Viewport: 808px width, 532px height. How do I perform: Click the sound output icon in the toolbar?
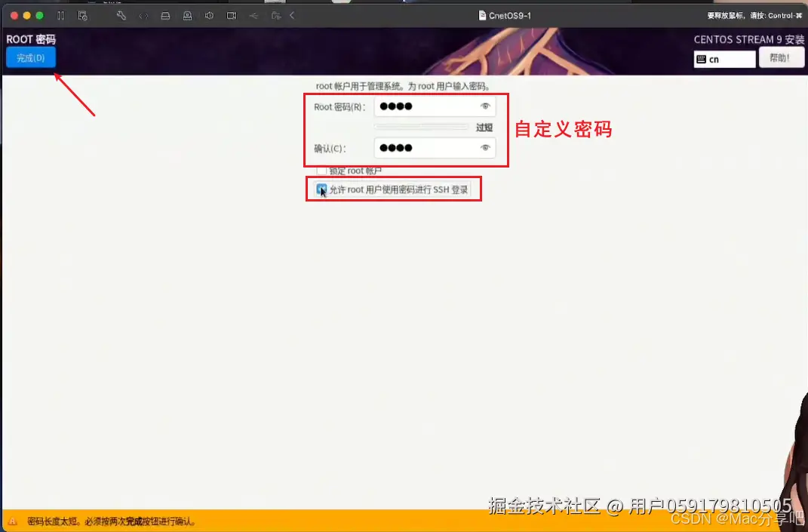tap(210, 15)
